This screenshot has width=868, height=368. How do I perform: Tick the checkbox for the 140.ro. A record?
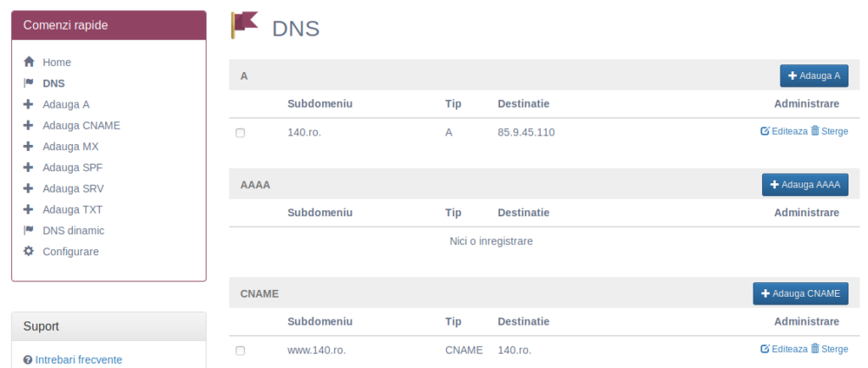(240, 133)
